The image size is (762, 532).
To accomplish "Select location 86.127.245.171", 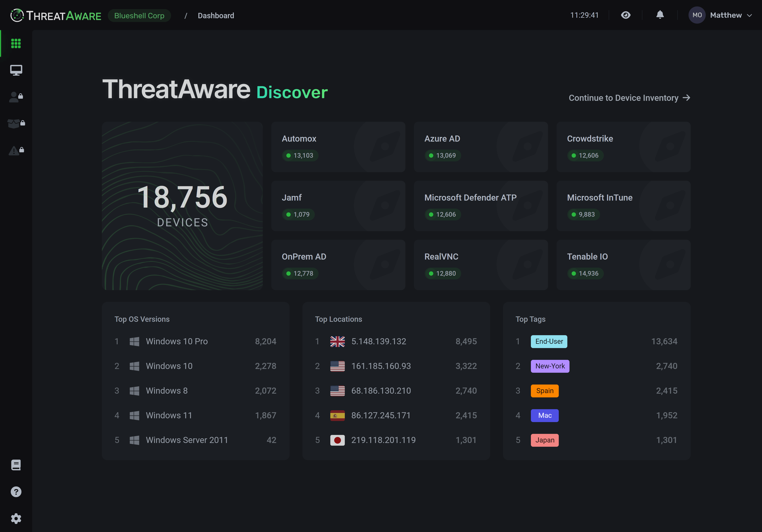I will point(396,415).
